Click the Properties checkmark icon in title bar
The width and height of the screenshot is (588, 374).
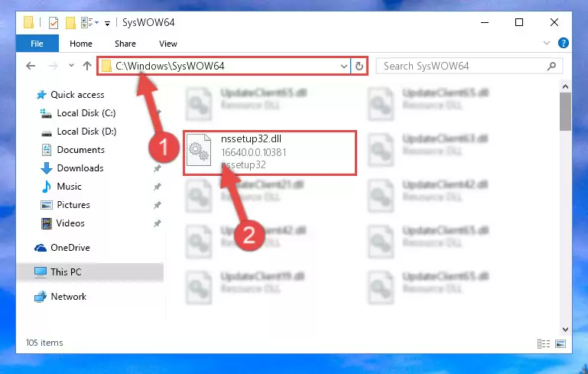(54, 23)
